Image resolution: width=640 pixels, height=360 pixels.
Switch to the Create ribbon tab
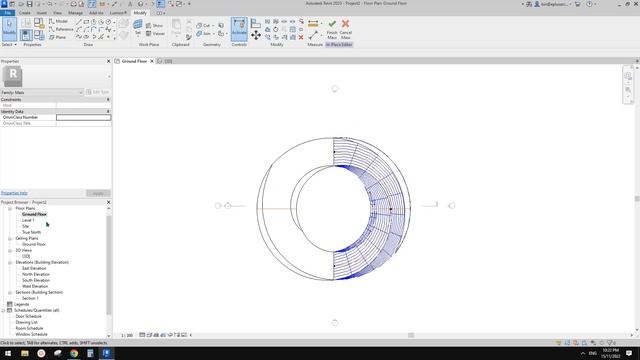(24, 13)
